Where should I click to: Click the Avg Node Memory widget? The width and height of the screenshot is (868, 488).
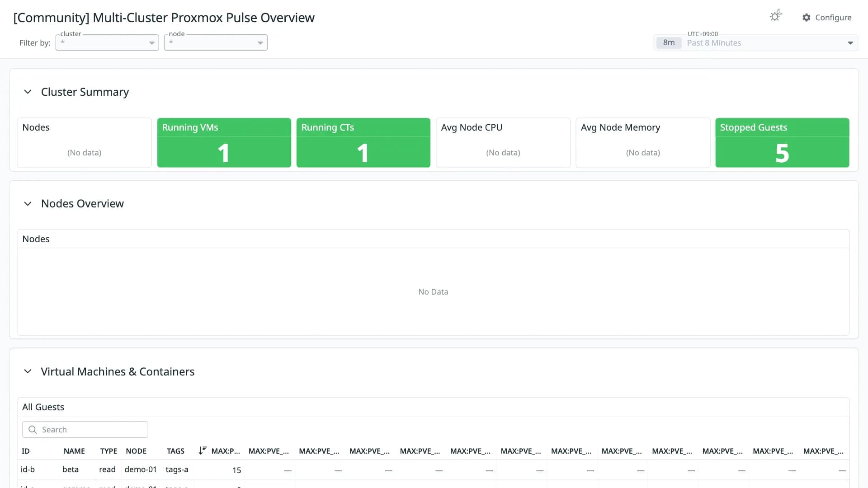[x=643, y=143]
